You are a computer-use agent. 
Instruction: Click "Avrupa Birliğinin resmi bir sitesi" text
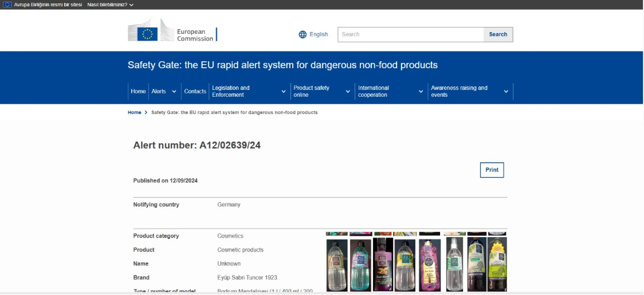48,5
